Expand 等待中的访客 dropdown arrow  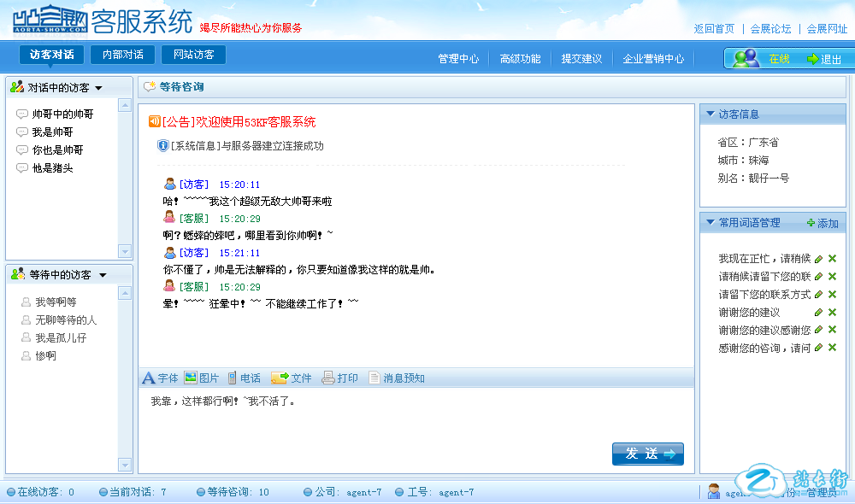103,275
